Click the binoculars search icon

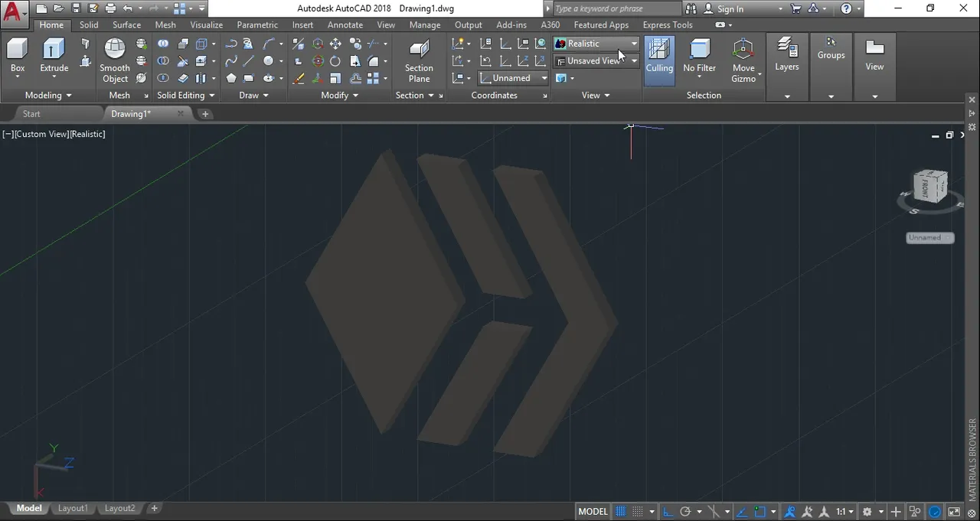point(691,8)
